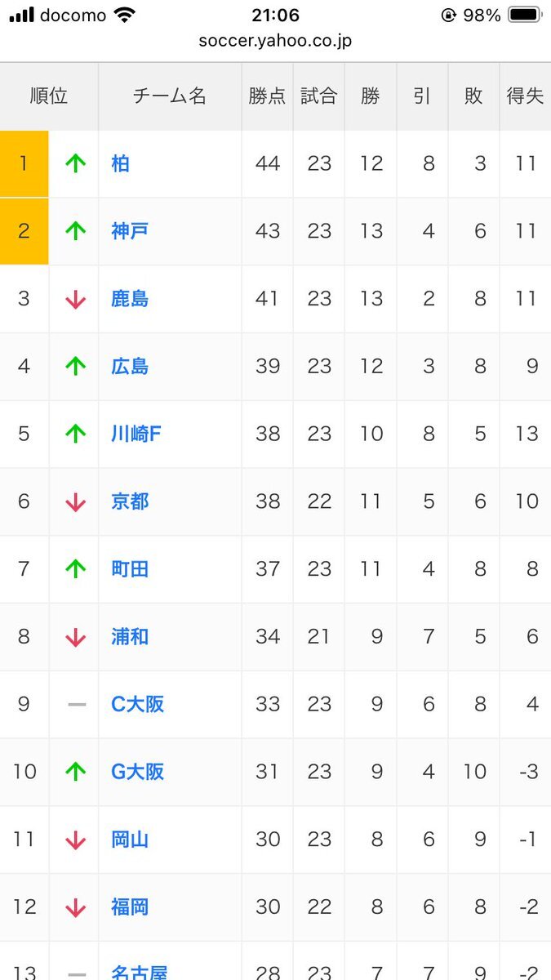The height and width of the screenshot is (980, 551).
Task: Tap the 得失 column header
Action: tap(525, 96)
